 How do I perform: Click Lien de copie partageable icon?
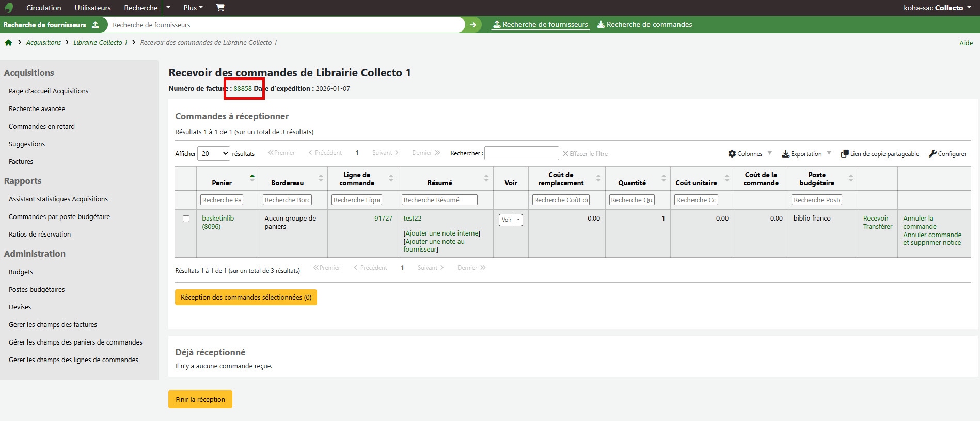(845, 154)
